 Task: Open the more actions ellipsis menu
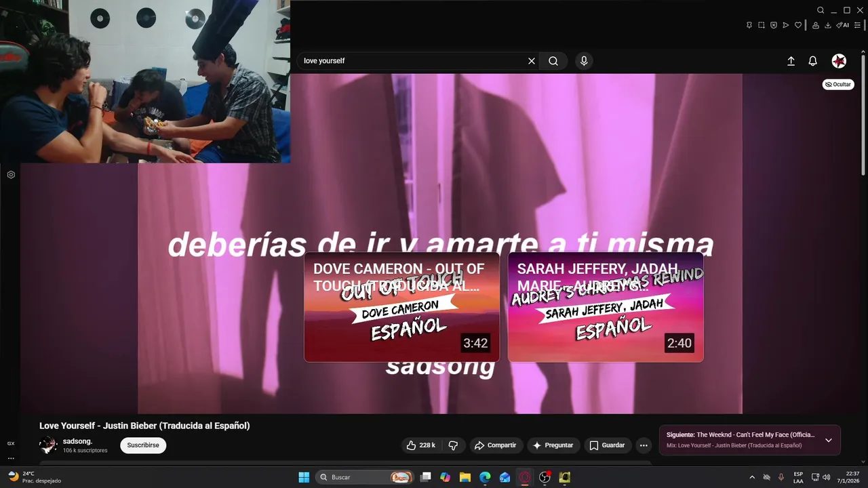(x=644, y=445)
